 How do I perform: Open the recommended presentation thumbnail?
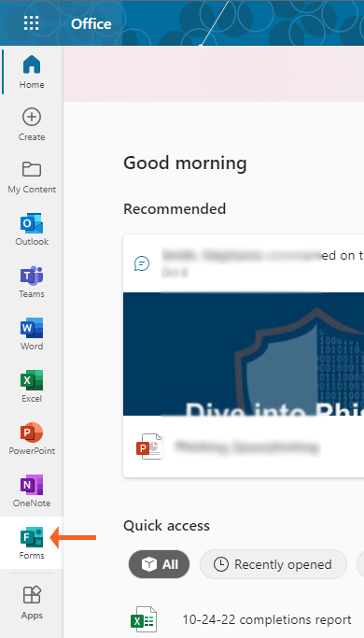click(x=244, y=354)
